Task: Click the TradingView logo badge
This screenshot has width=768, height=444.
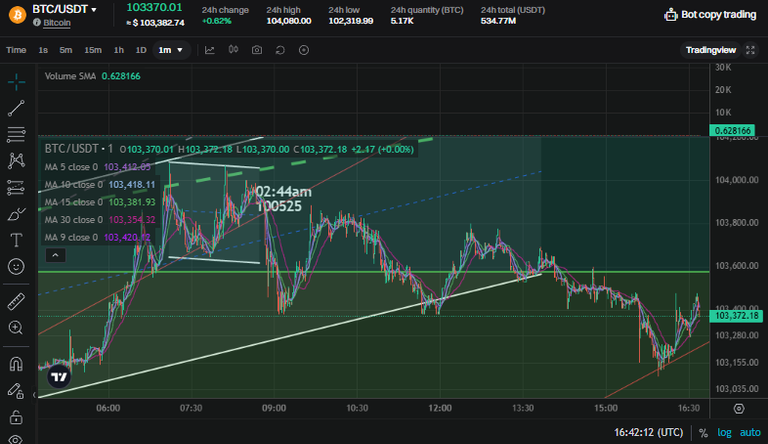Action: pos(59,376)
